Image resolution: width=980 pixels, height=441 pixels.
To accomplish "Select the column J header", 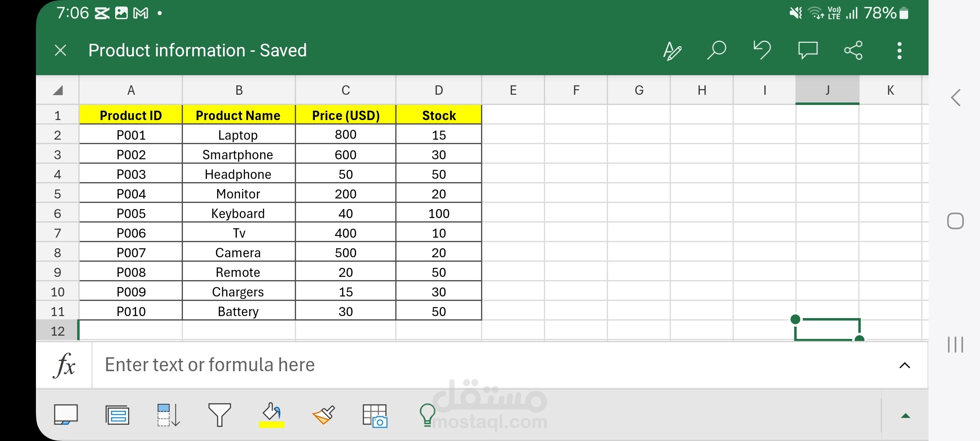I will tap(827, 90).
